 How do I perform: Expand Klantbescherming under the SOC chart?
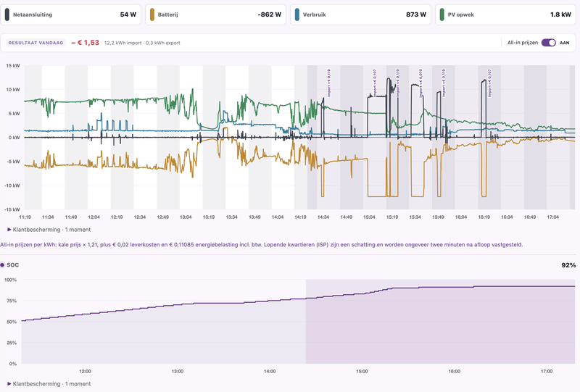click(49, 384)
